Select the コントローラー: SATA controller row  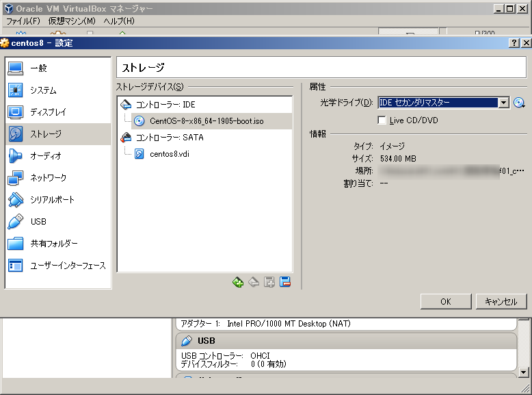(x=204, y=138)
